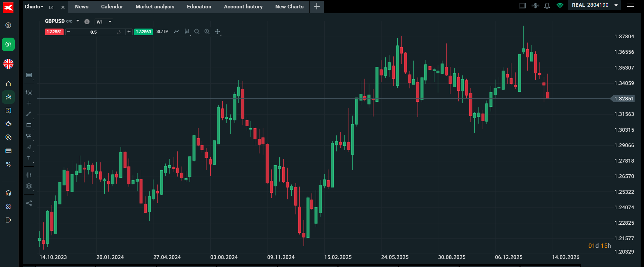The width and height of the screenshot is (644, 267).
Task: Toggle volume units swap icon
Action: [118, 32]
